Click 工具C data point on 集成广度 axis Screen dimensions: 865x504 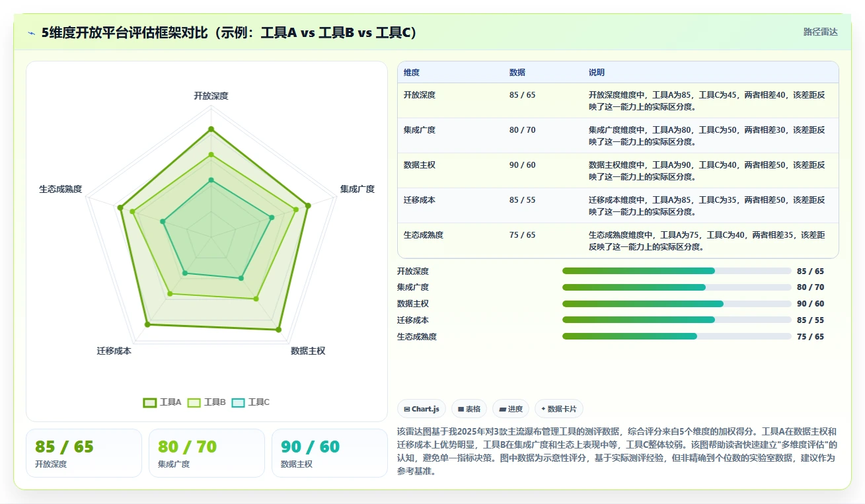pos(272,217)
